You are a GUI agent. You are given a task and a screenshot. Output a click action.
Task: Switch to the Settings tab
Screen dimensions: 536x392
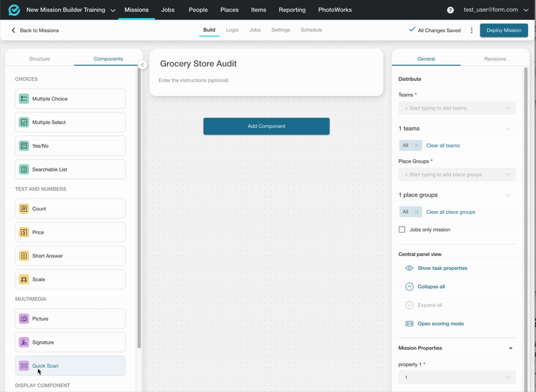click(x=281, y=30)
